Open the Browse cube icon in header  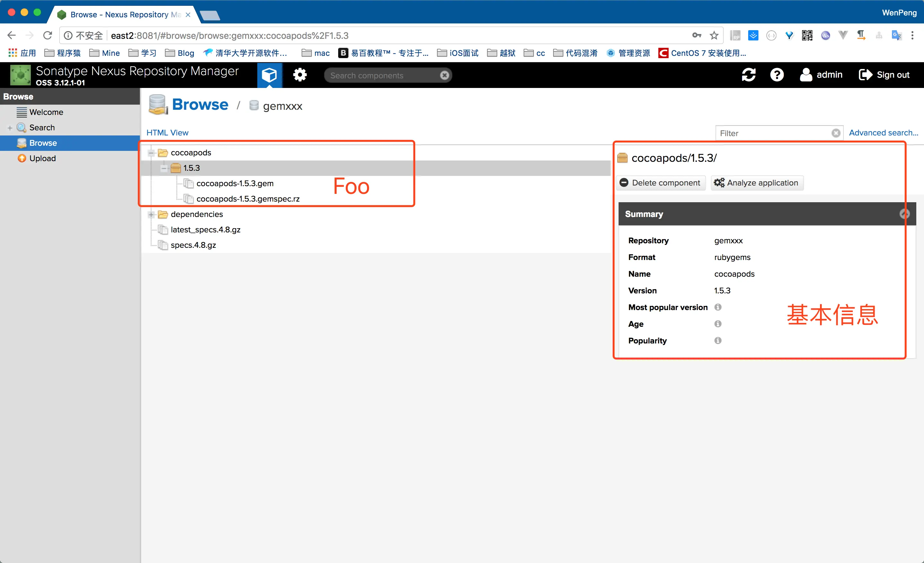(x=269, y=75)
